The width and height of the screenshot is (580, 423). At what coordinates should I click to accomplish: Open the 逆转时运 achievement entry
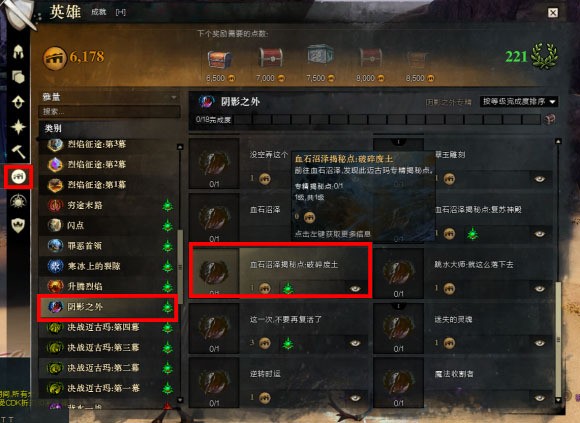click(279, 382)
